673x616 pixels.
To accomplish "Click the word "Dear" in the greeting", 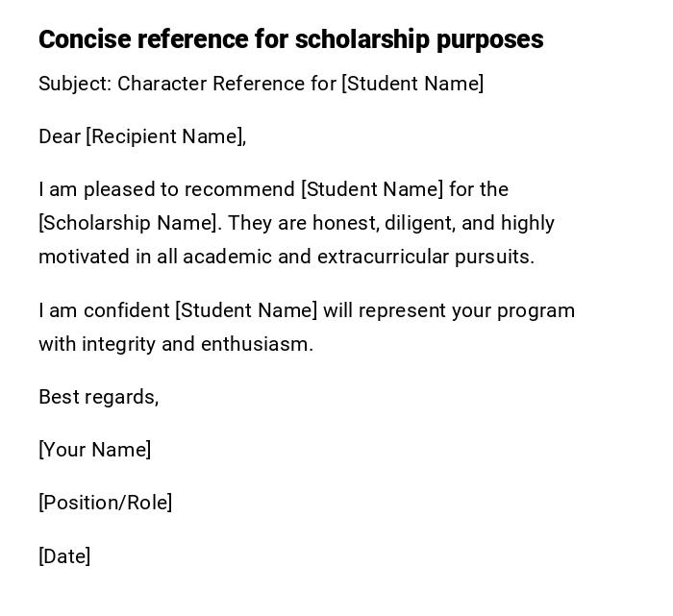I will coord(60,136).
